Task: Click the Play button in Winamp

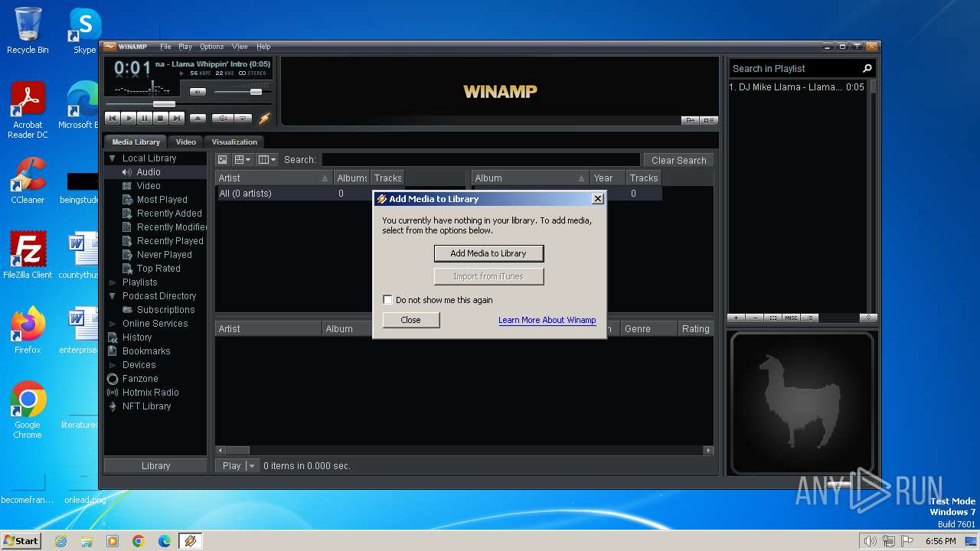Action: 129,118
